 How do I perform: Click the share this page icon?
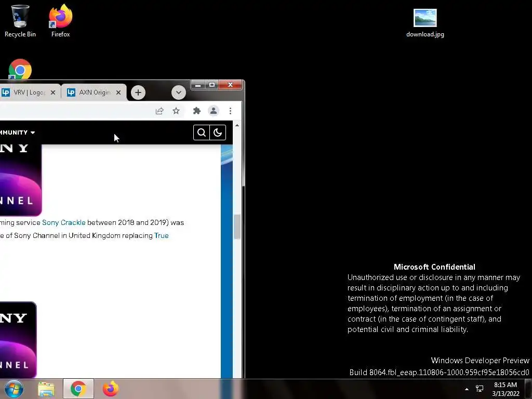pos(159,111)
